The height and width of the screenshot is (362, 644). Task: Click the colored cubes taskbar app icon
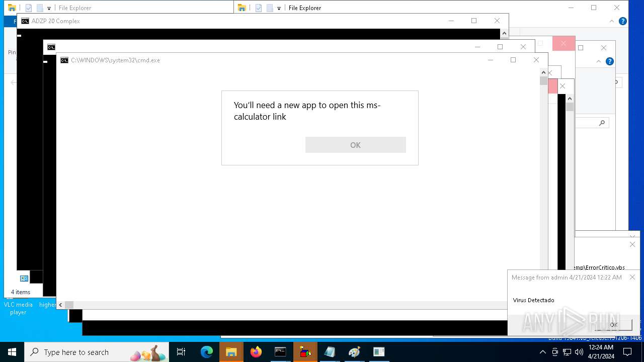(x=305, y=352)
